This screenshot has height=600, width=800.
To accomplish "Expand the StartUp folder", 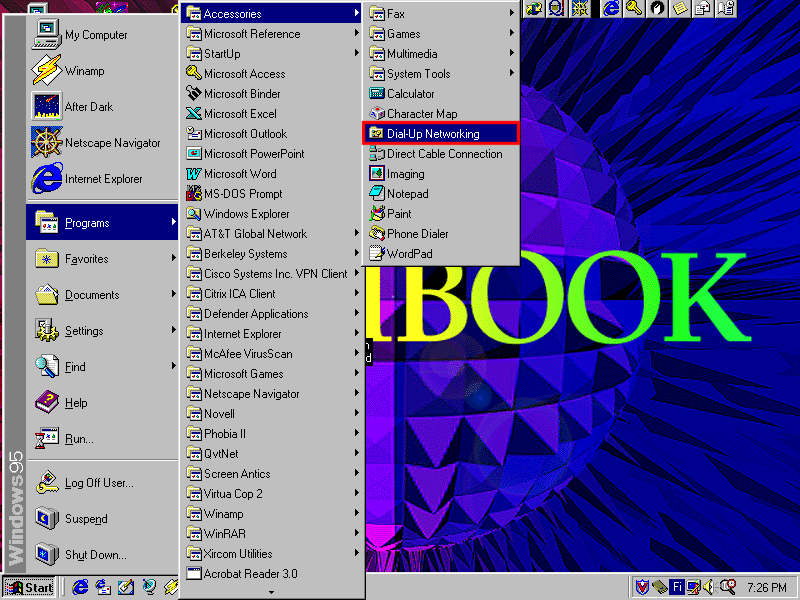I will click(x=272, y=54).
